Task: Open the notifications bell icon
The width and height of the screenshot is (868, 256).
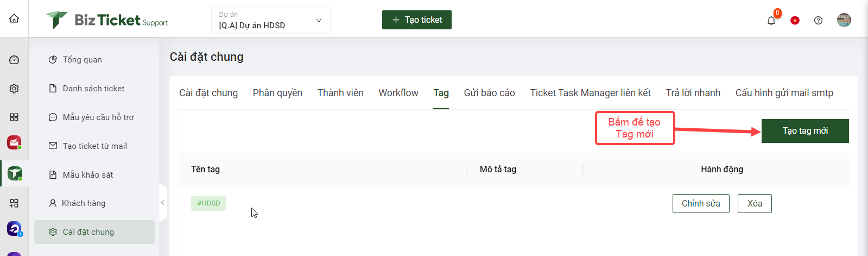Action: point(771,20)
